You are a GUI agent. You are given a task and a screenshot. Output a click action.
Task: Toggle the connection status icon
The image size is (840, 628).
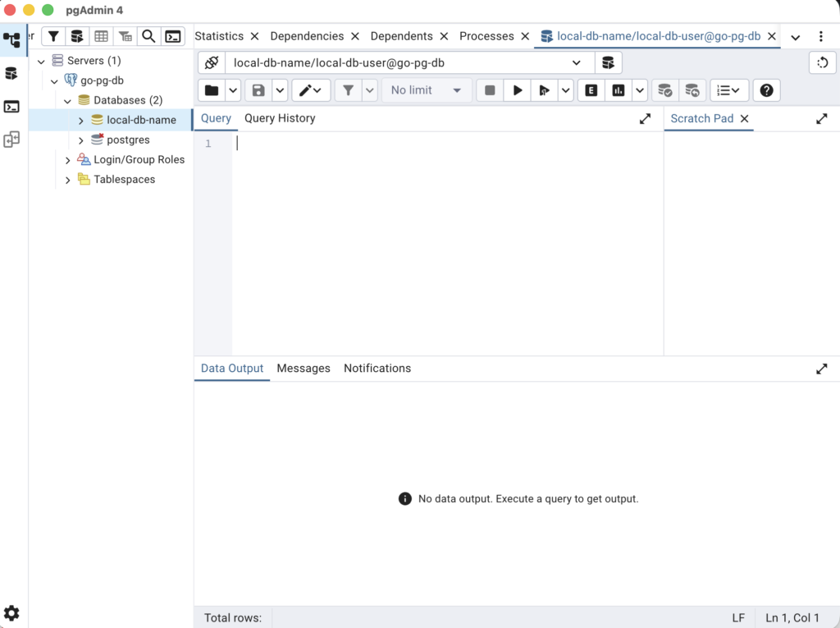pos(212,62)
